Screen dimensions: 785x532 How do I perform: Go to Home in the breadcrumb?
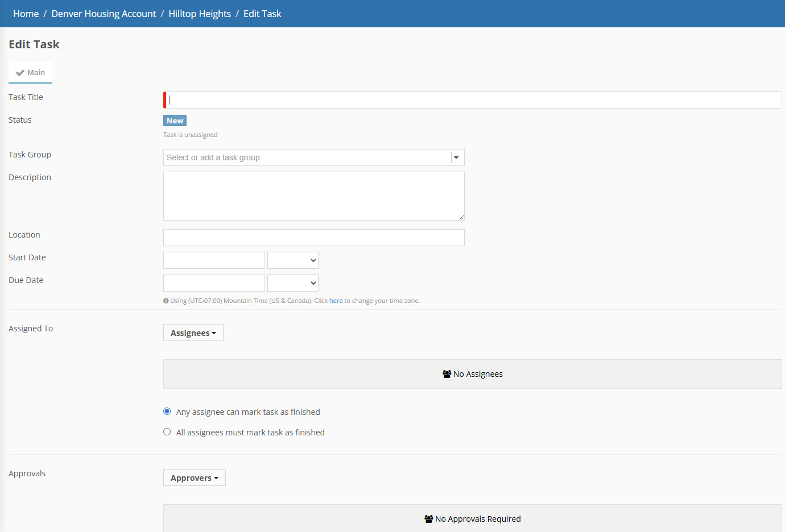pos(26,14)
